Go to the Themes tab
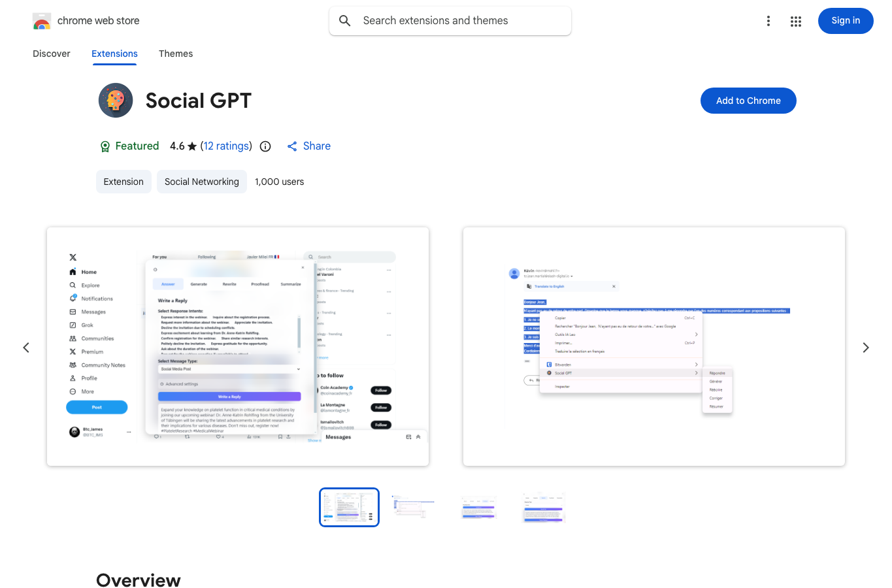This screenshot has height=588, width=892. coord(176,54)
